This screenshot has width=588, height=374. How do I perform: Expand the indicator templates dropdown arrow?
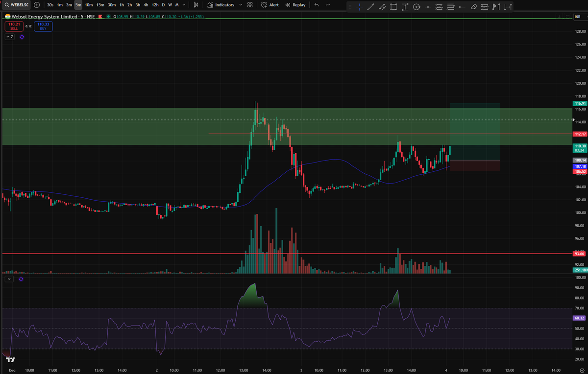tap(240, 5)
